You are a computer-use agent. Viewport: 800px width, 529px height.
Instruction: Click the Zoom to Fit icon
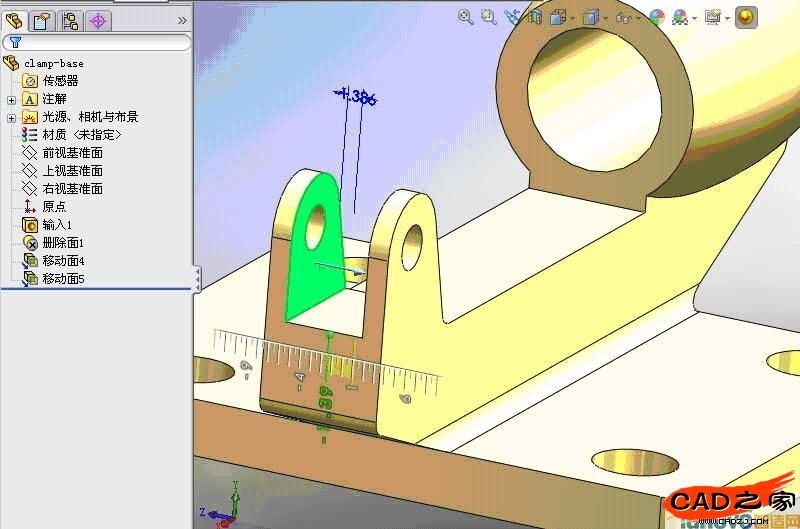tap(466, 16)
